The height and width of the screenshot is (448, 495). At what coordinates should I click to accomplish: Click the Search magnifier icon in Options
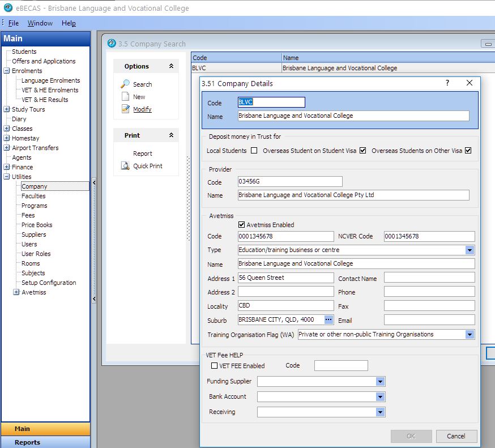[126, 84]
